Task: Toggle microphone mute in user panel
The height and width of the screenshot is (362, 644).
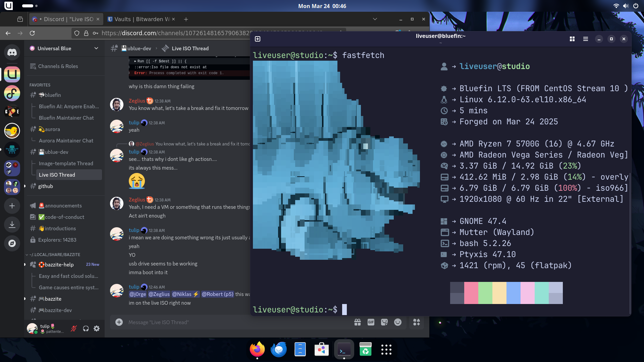Action: tap(74, 328)
